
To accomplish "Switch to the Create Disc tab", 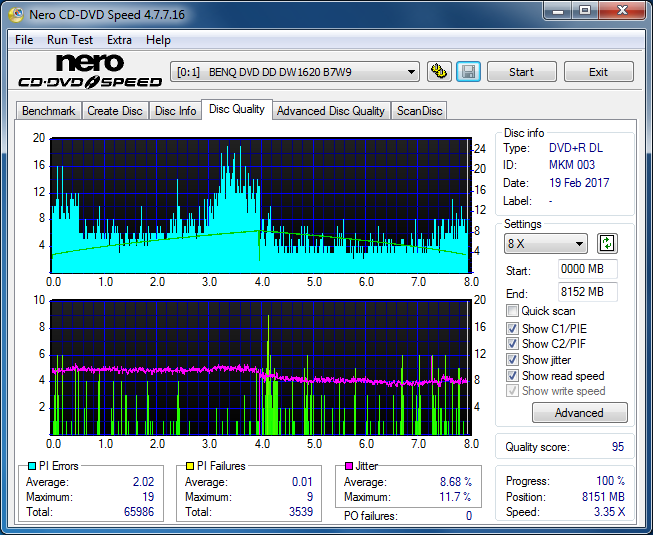I will (x=115, y=111).
